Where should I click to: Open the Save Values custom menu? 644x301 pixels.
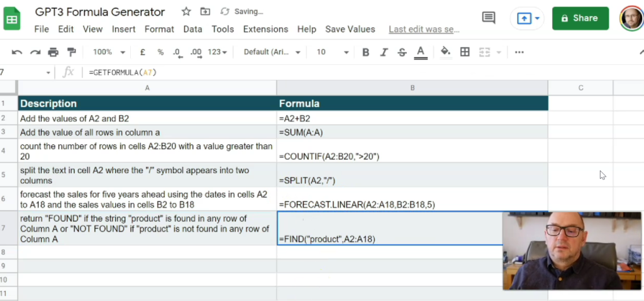(x=350, y=29)
